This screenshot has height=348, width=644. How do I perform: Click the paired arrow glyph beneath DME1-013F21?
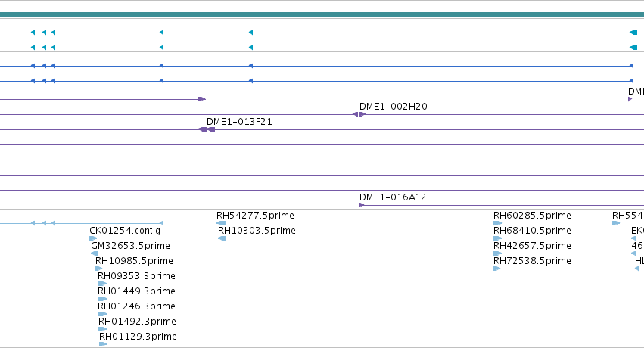click(x=207, y=129)
